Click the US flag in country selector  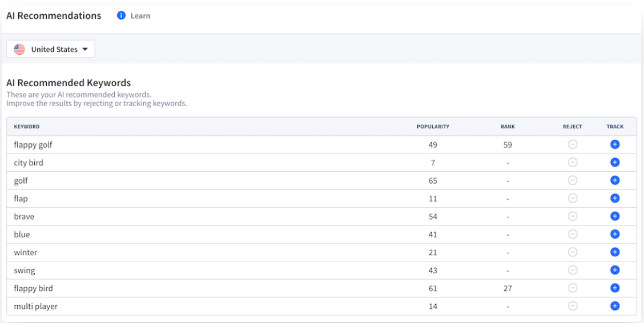point(19,50)
